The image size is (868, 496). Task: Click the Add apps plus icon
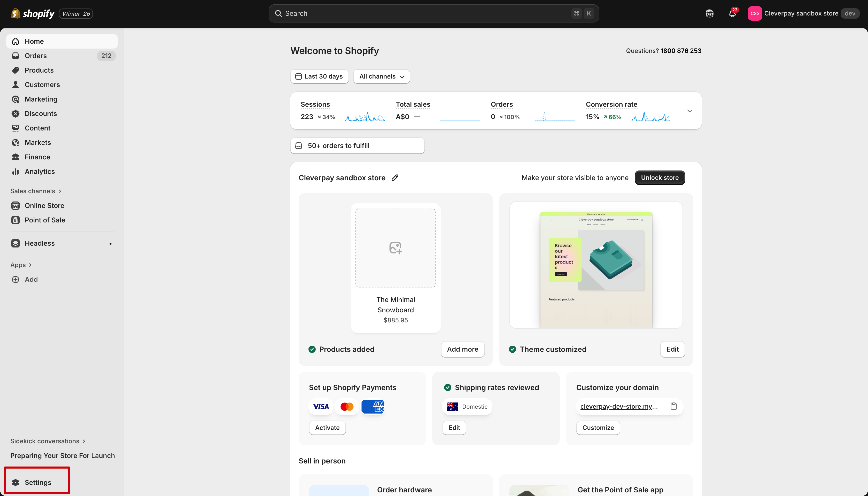coord(16,279)
